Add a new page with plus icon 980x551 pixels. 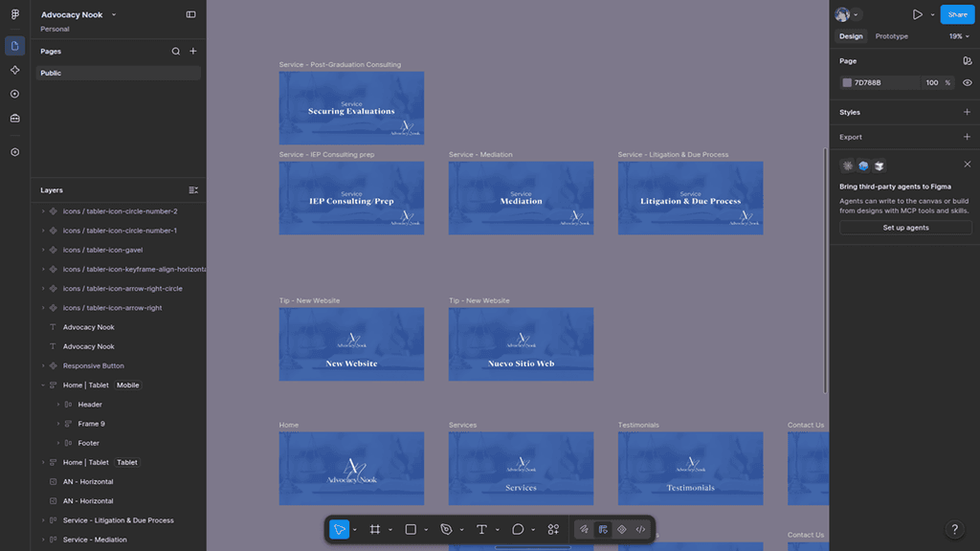point(193,52)
